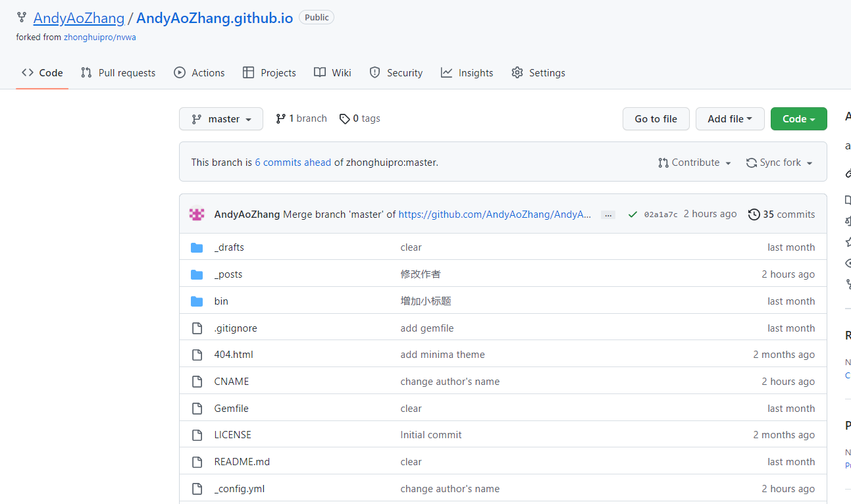Click the CNAME file icon

[197, 382]
